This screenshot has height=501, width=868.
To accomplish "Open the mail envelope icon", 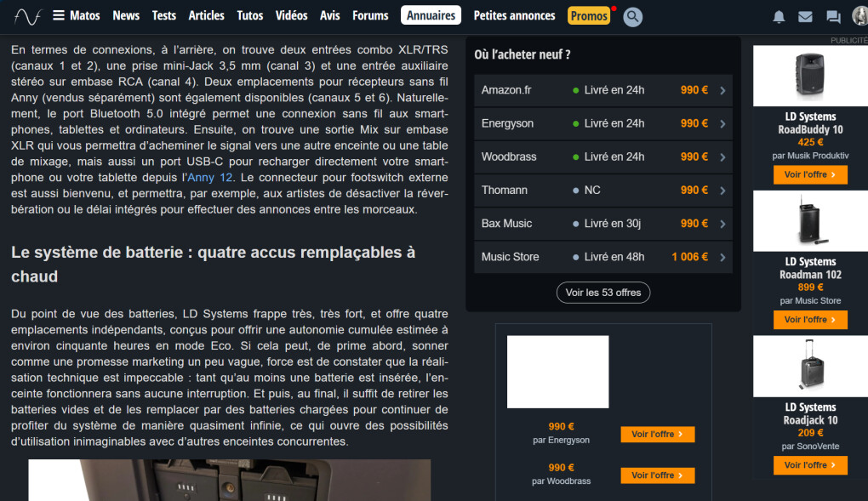I will 805,17.
